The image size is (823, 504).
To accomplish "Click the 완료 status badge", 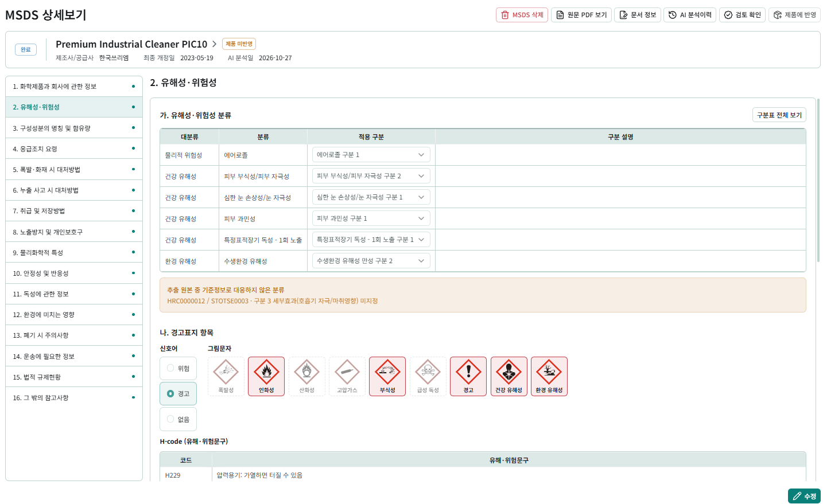I will (26, 49).
